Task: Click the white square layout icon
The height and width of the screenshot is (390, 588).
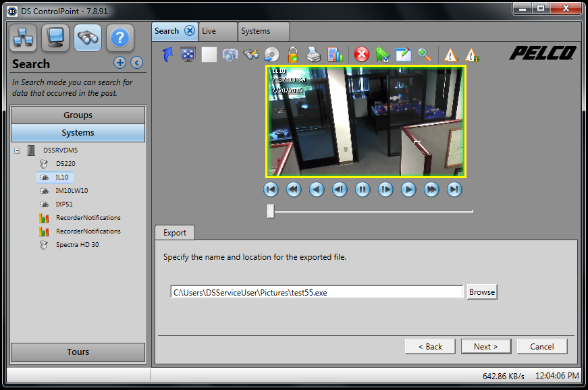Action: (209, 55)
